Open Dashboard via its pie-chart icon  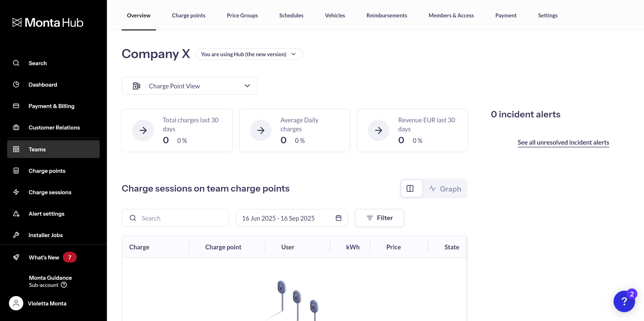[16, 84]
